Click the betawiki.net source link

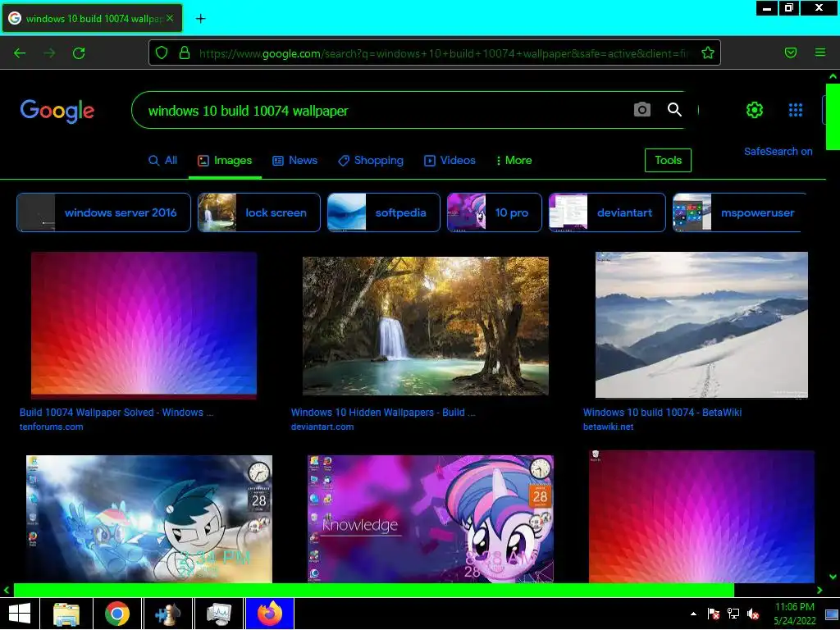click(x=608, y=427)
